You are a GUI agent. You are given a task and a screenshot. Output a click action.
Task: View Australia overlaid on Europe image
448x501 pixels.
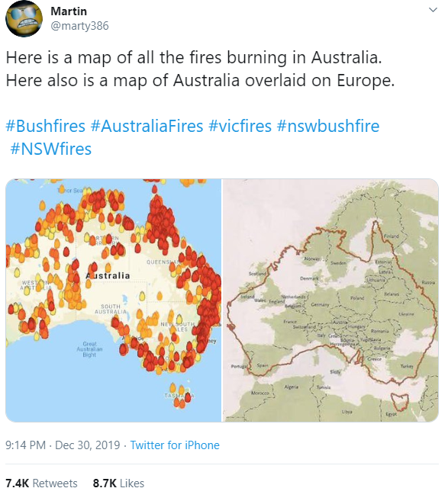(330, 300)
